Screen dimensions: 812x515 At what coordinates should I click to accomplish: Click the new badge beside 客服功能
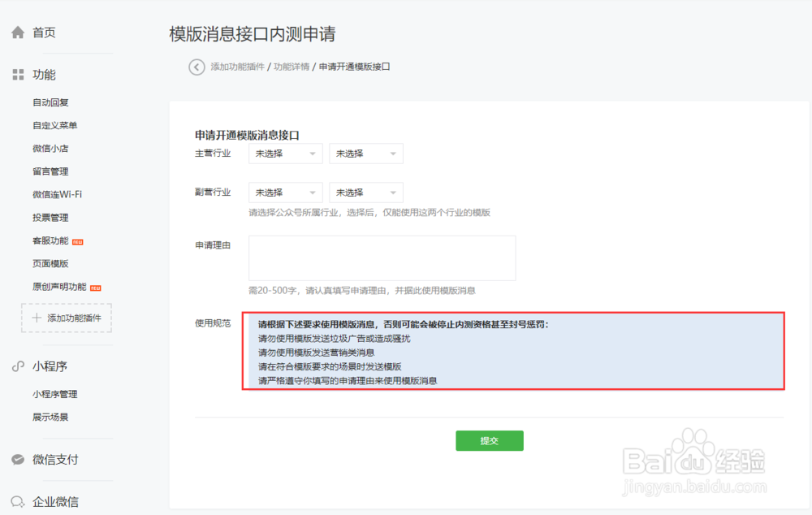(78, 242)
